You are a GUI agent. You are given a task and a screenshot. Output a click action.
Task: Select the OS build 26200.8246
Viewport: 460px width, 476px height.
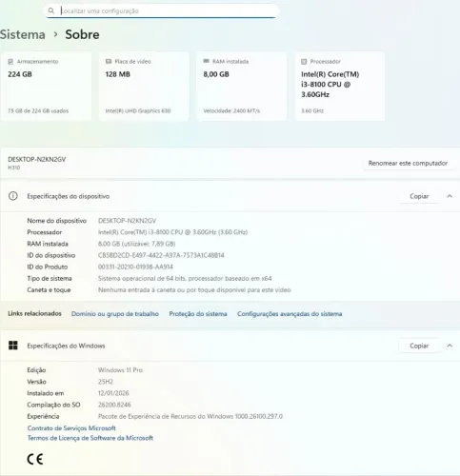[x=114, y=405]
